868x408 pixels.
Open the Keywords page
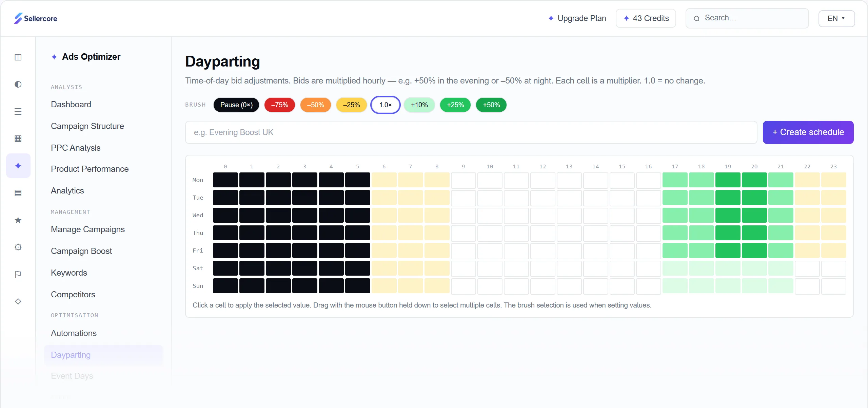click(x=69, y=273)
